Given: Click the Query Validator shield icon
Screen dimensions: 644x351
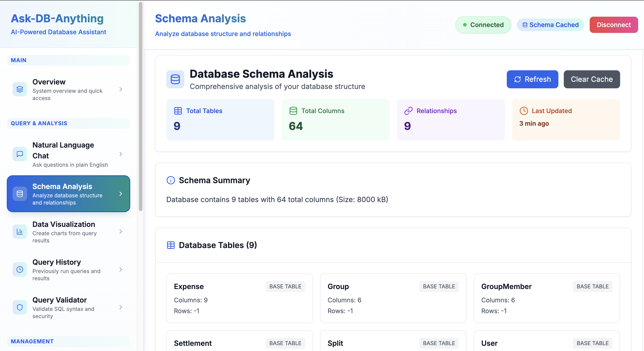Looking at the screenshot, I should tap(20, 307).
